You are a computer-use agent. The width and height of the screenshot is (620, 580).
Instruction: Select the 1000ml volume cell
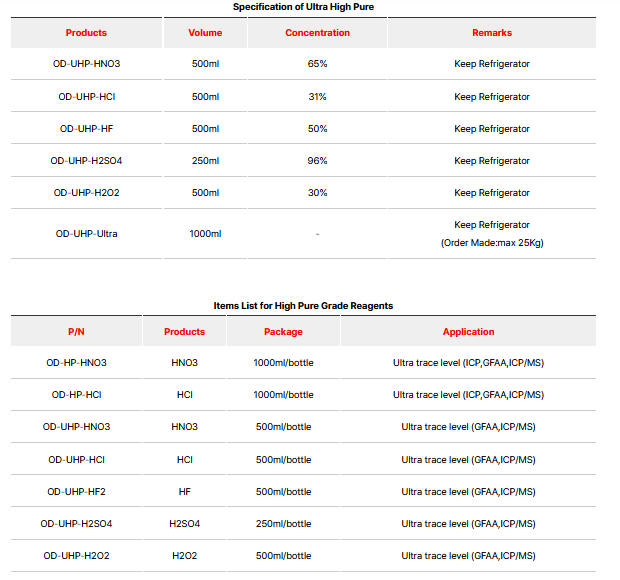[205, 234]
